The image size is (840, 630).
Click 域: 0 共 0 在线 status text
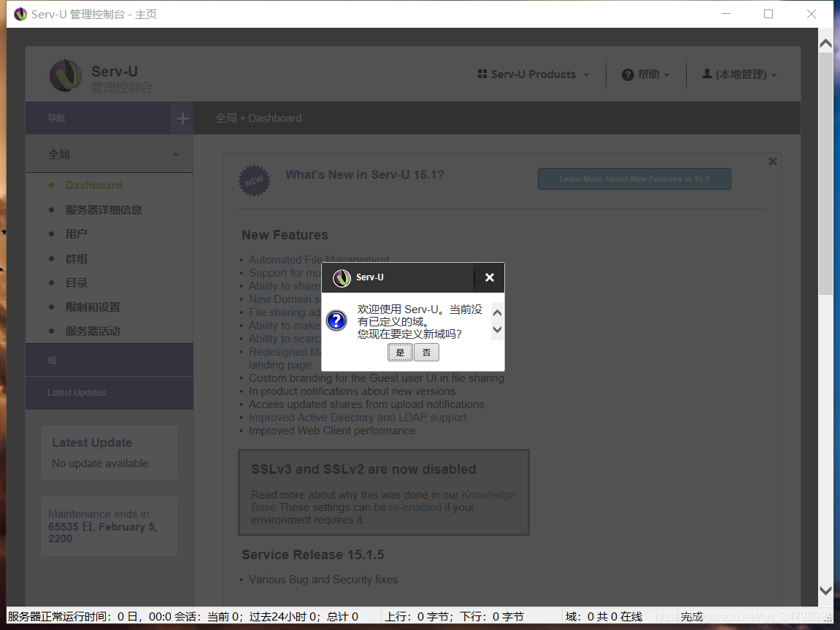(x=604, y=617)
